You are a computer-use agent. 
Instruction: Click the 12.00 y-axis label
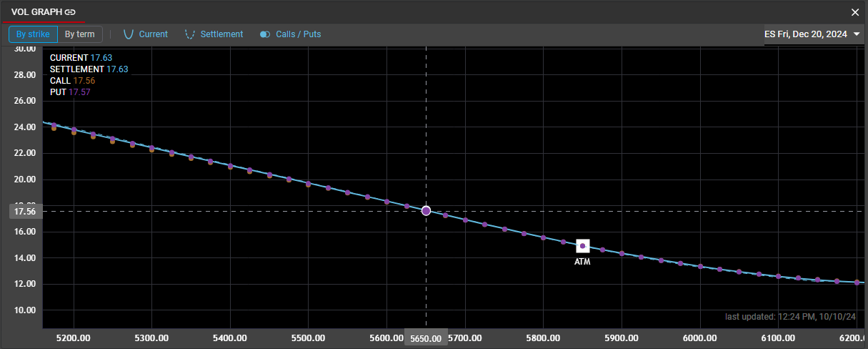pyautogui.click(x=25, y=284)
